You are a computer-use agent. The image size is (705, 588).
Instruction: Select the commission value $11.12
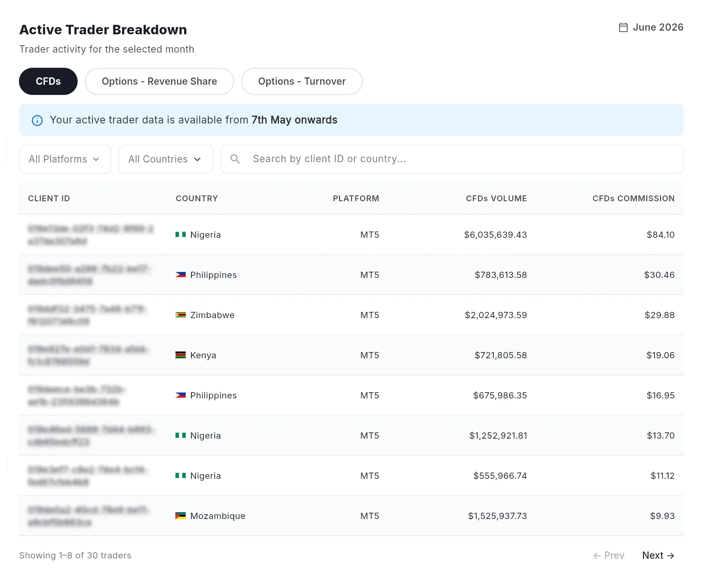[663, 476]
